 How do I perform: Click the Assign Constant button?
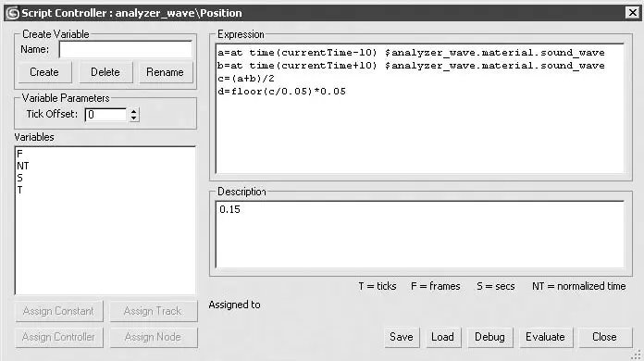coord(58,311)
